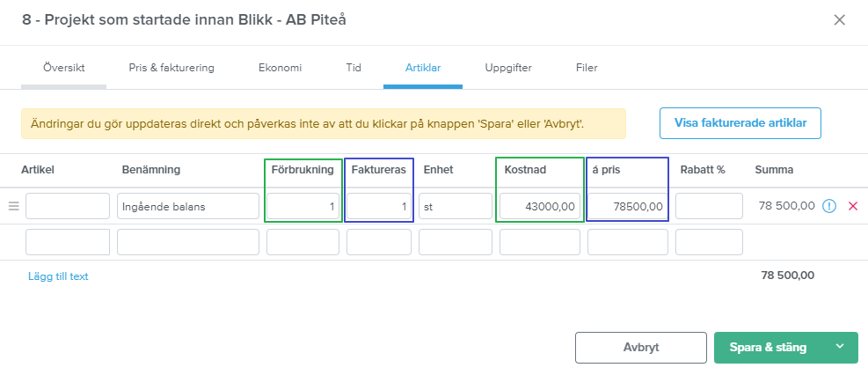
Task: Click Visa fakturerade artiklar button
Action: [x=740, y=123]
